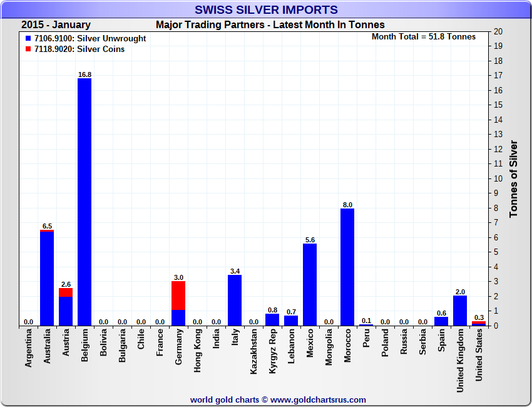
Task: Click the Kyrgyz Rep bar
Action: (x=272, y=320)
